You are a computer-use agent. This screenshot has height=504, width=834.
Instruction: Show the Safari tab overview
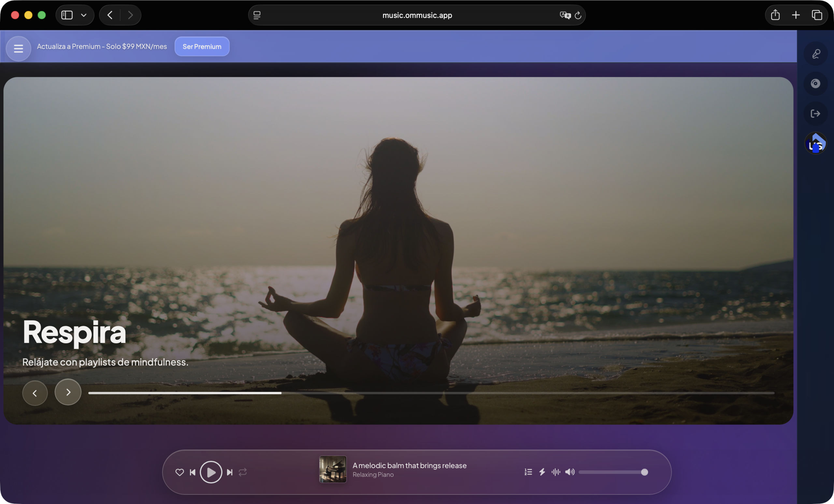817,15
